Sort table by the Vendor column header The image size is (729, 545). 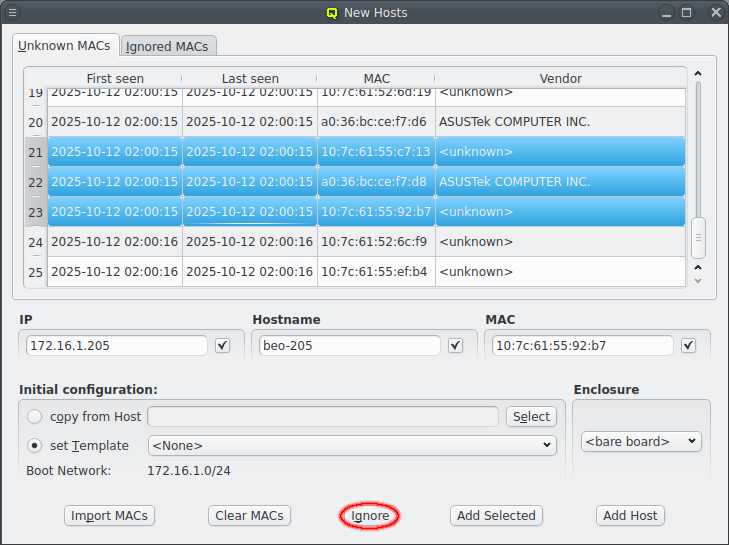pos(560,78)
